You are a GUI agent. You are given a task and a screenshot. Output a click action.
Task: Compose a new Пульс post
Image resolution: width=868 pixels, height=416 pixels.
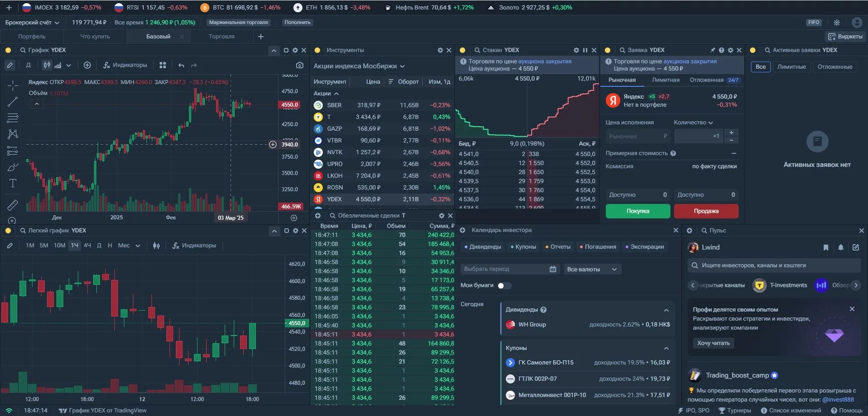click(x=856, y=247)
